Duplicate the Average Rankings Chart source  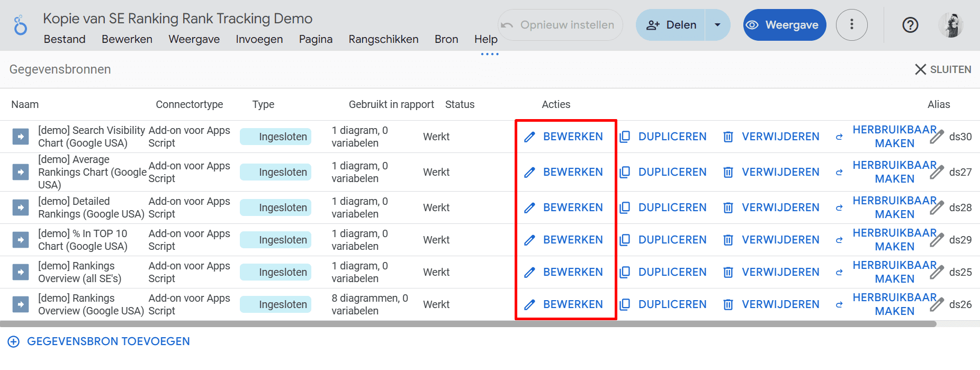click(x=663, y=172)
